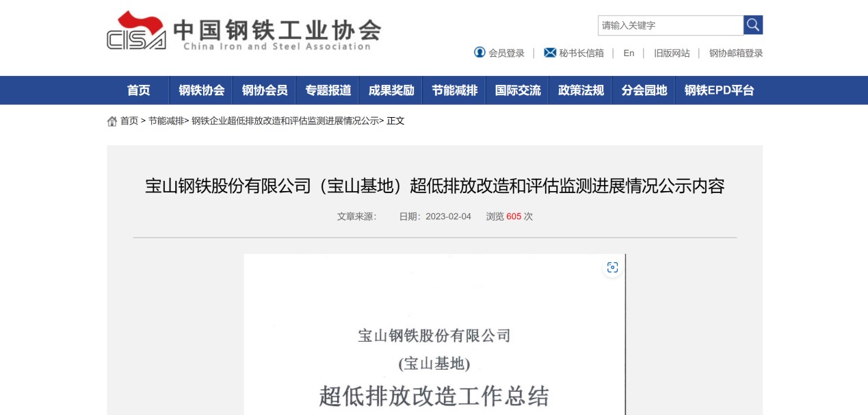Click the 节能减排 breadcrumb link

[166, 121]
